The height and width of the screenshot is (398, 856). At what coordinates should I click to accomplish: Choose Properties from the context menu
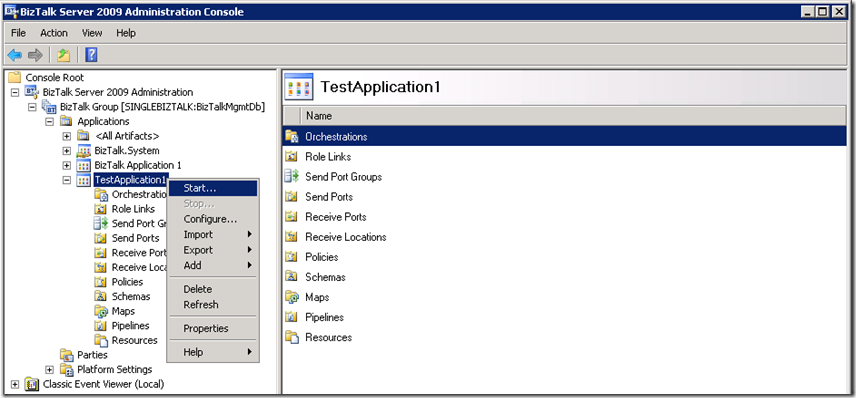tap(213, 329)
